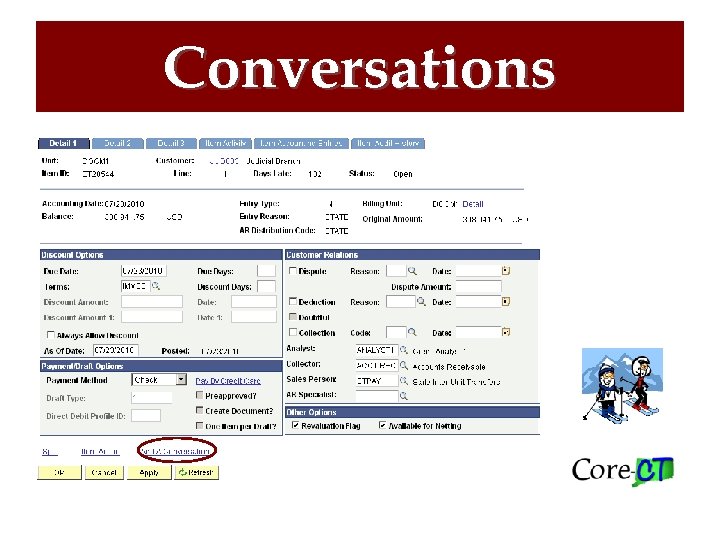
Task: Click the Apply button
Action: coord(149,472)
